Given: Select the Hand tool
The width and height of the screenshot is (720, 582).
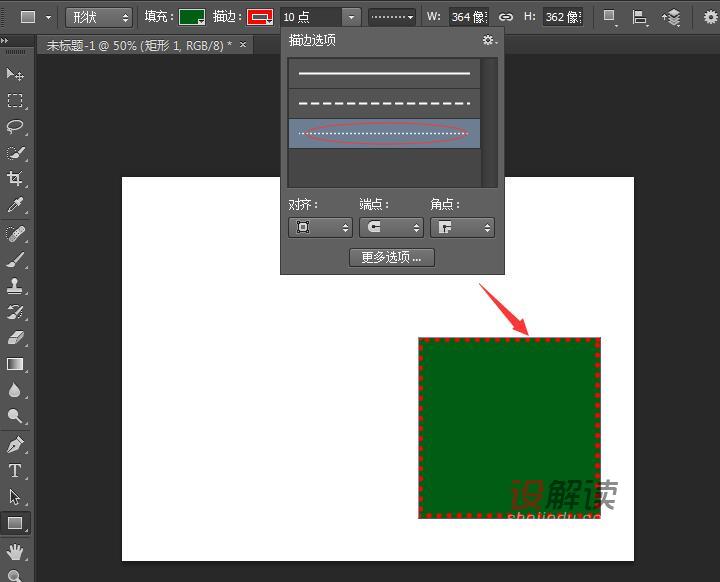Looking at the screenshot, I should click(15, 551).
